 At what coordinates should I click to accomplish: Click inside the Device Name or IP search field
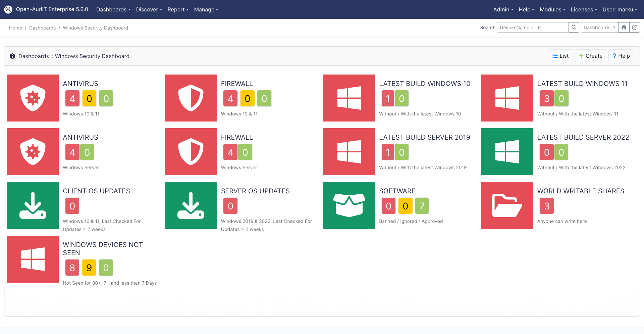[x=532, y=27]
